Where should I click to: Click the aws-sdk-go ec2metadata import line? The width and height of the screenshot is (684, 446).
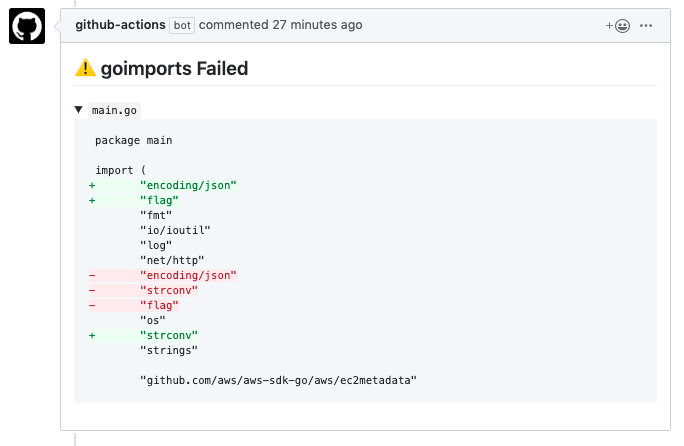point(278,380)
